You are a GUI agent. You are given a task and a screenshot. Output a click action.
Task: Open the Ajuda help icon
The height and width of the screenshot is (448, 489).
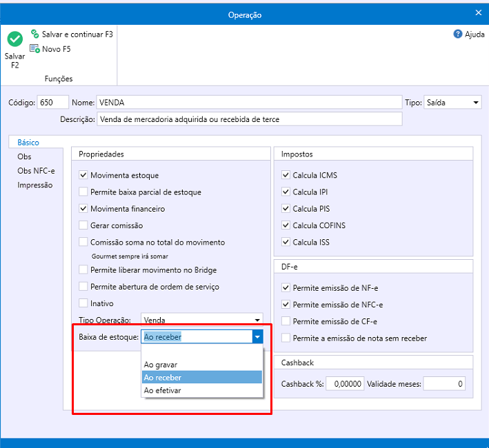[x=457, y=34]
